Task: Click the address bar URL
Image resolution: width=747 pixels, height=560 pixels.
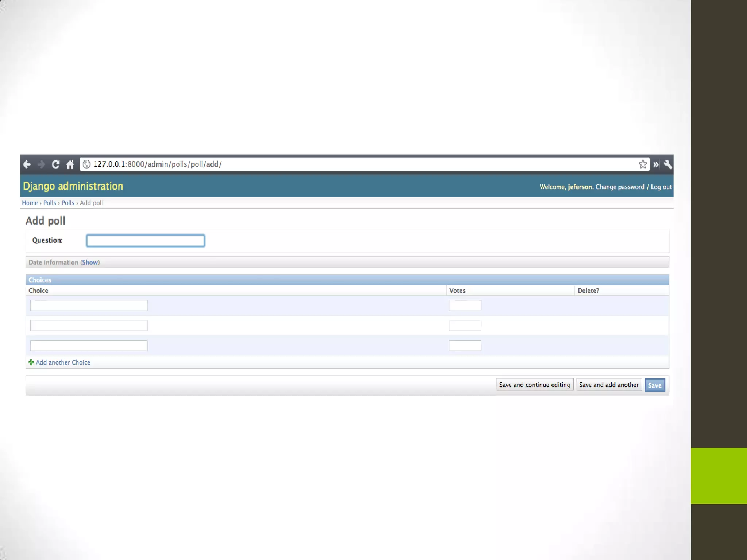Action: click(158, 164)
